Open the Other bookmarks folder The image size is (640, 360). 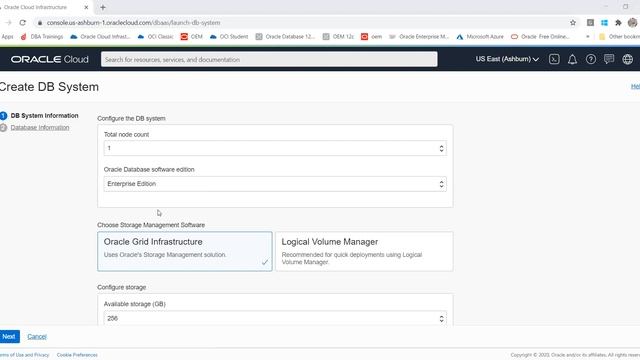point(619,37)
